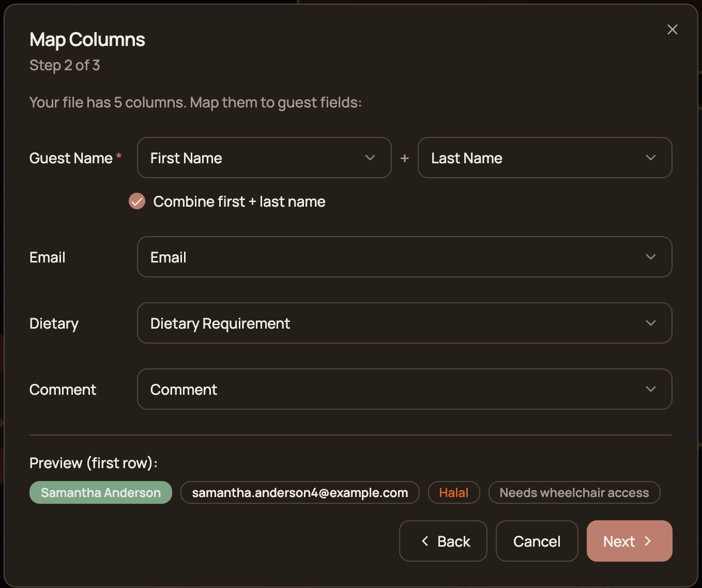Click the chevron on the Dietary Requirement dropdown

[x=650, y=323]
